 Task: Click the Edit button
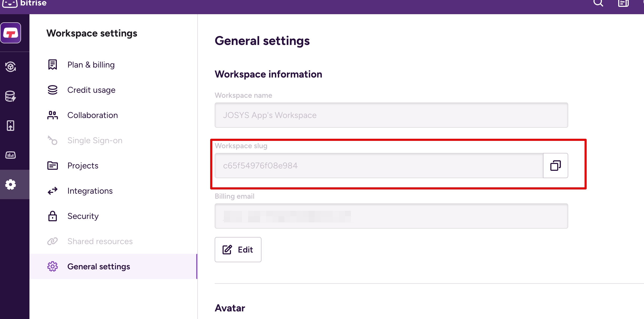pyautogui.click(x=238, y=250)
